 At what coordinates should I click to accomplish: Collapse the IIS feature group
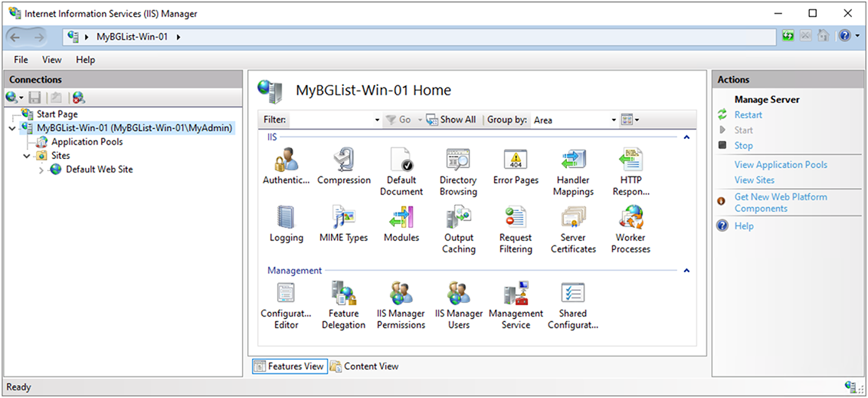tap(686, 137)
